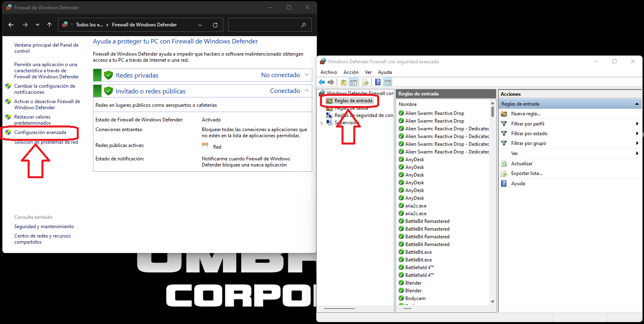Viewport: 644px width, 324px height.
Task: Select Reglas de seguridad de conexión in the tree
Action: (x=363, y=115)
